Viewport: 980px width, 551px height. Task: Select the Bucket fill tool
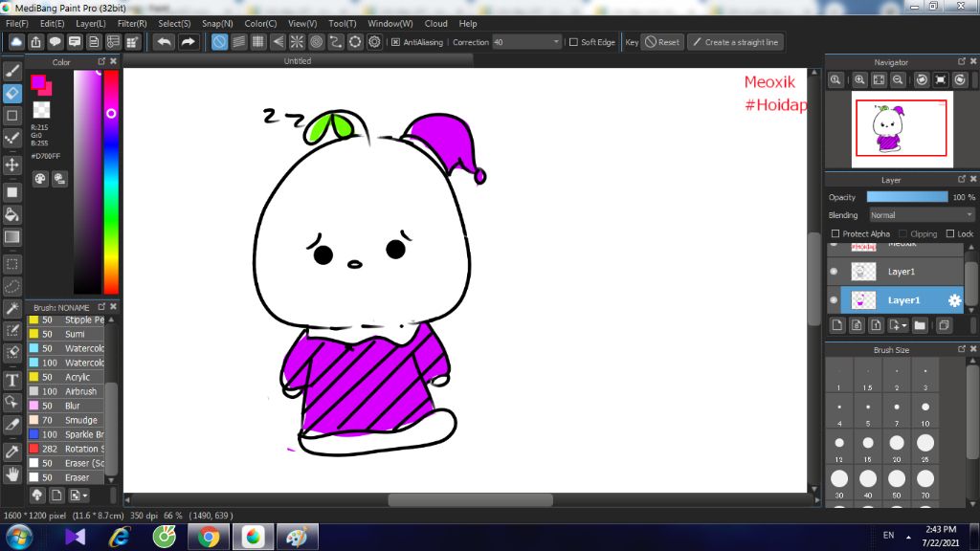pyautogui.click(x=12, y=213)
